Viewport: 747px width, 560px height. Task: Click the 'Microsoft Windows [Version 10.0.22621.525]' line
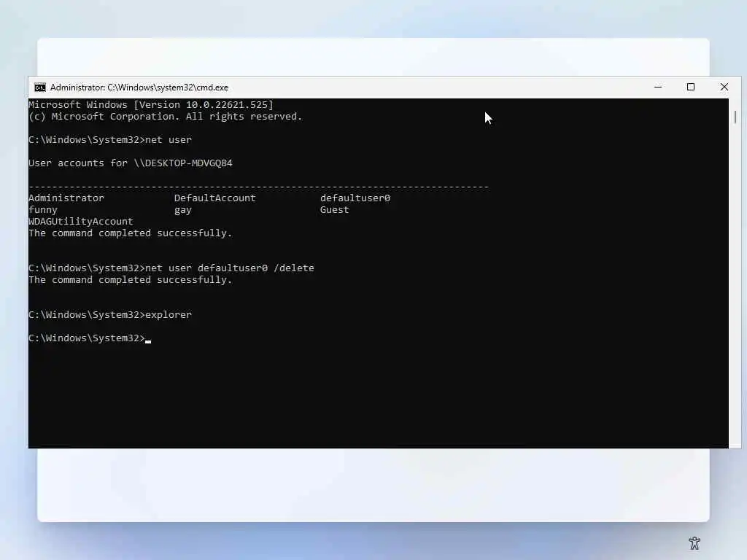pos(151,105)
